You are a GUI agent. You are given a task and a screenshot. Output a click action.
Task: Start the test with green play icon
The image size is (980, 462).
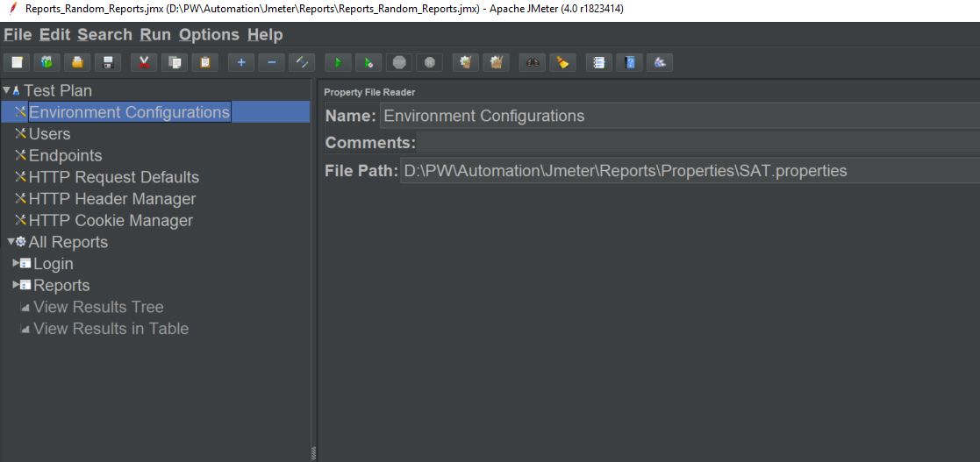pos(338,62)
